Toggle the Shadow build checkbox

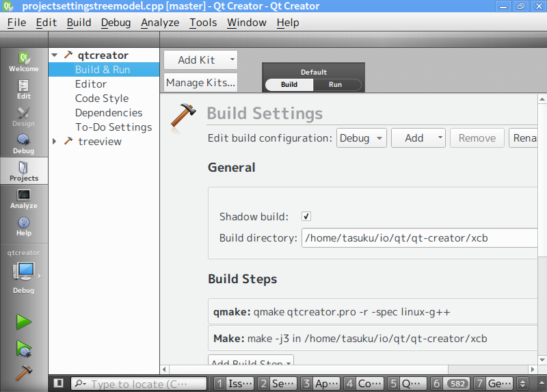click(x=306, y=216)
